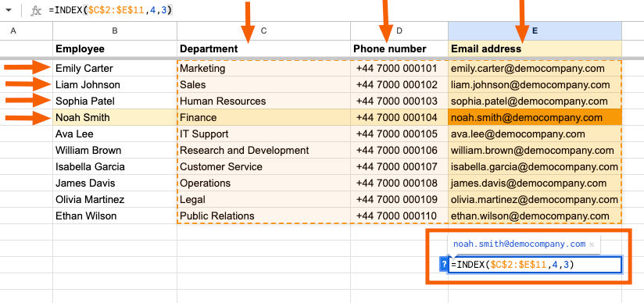Click the Phone number header cell
Image resolution: width=644 pixels, height=303 pixels.
[399, 49]
